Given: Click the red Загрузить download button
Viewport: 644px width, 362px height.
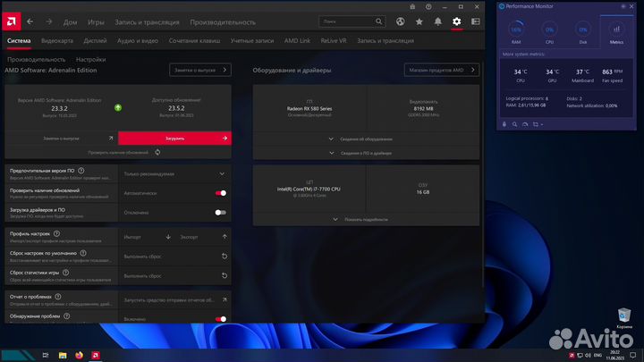Looking at the screenshot, I should [174, 139].
